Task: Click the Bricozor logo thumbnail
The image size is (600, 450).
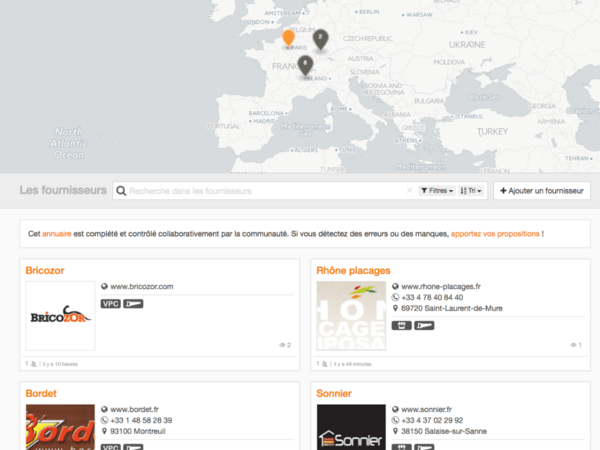Action: coord(60,315)
